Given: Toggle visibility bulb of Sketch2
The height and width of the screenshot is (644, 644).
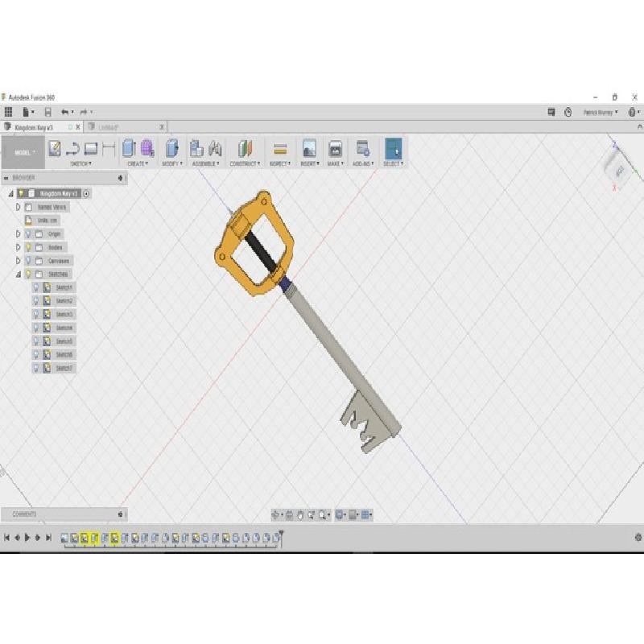Looking at the screenshot, I should point(35,301).
